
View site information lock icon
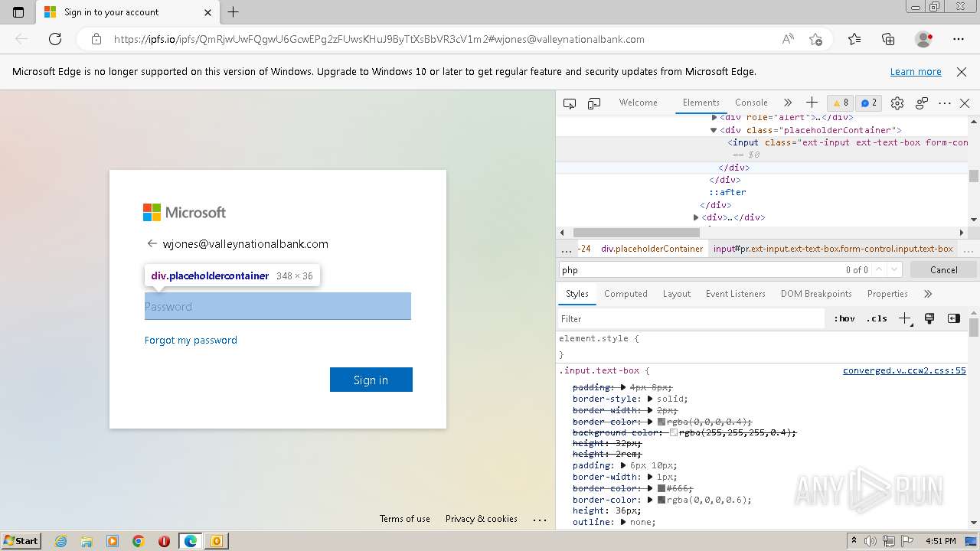click(x=96, y=39)
